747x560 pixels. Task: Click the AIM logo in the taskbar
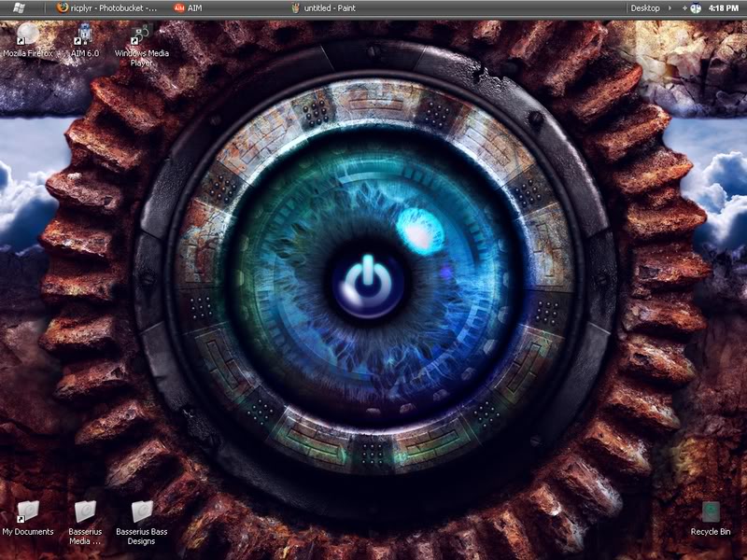(x=179, y=8)
